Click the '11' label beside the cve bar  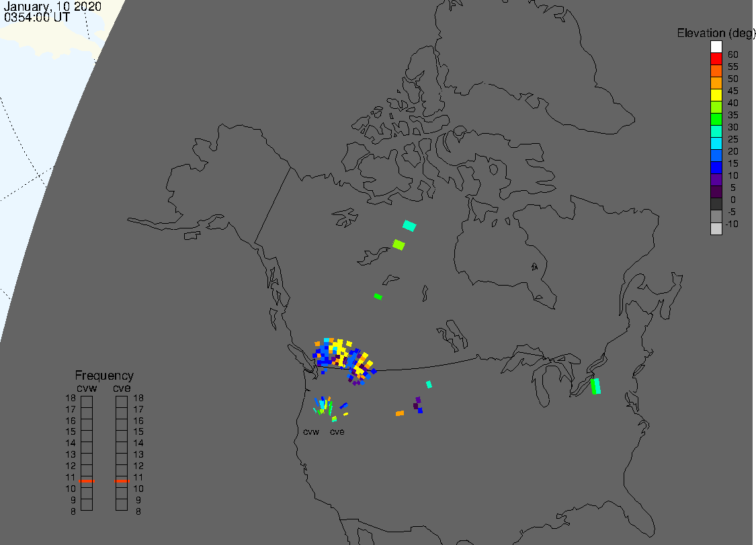point(138,478)
